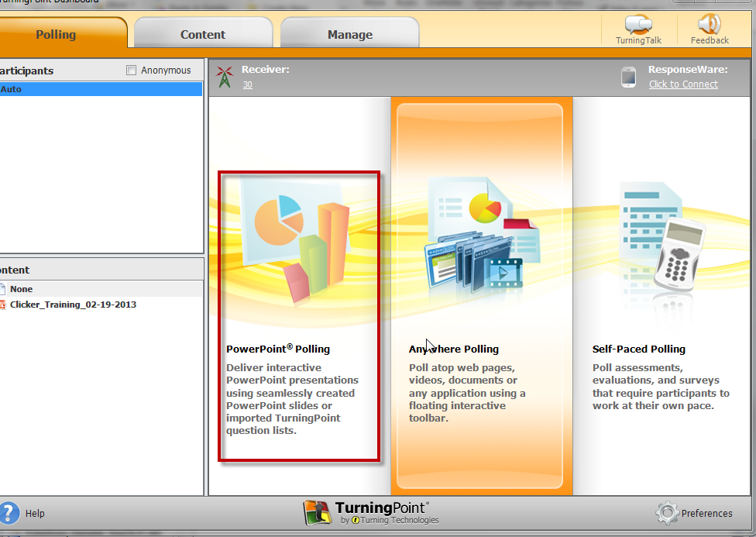The height and width of the screenshot is (537, 756).
Task: Open the TurningTalk speech bubble icon
Action: (x=638, y=24)
